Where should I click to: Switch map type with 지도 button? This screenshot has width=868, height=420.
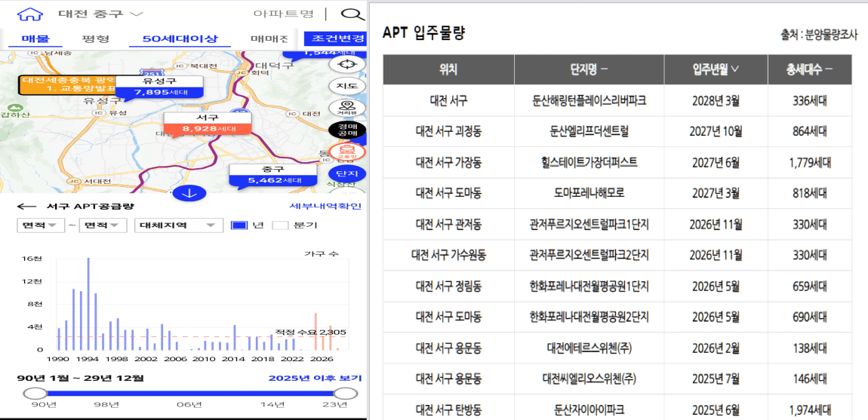pos(347,86)
